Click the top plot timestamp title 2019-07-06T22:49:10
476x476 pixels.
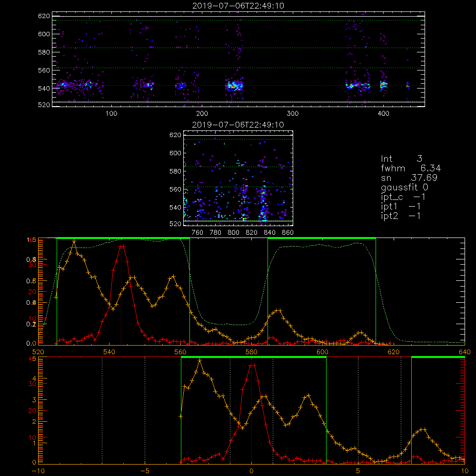coord(238,6)
